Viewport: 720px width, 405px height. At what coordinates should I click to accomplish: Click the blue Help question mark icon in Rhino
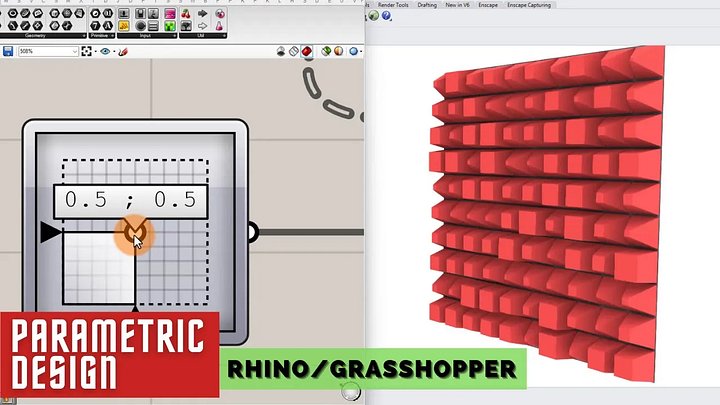tap(387, 16)
